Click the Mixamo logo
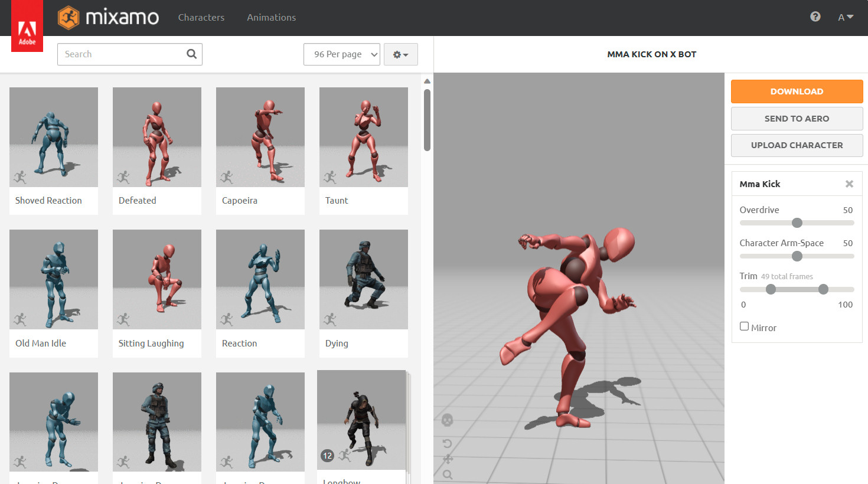This screenshot has width=868, height=484. tap(109, 18)
